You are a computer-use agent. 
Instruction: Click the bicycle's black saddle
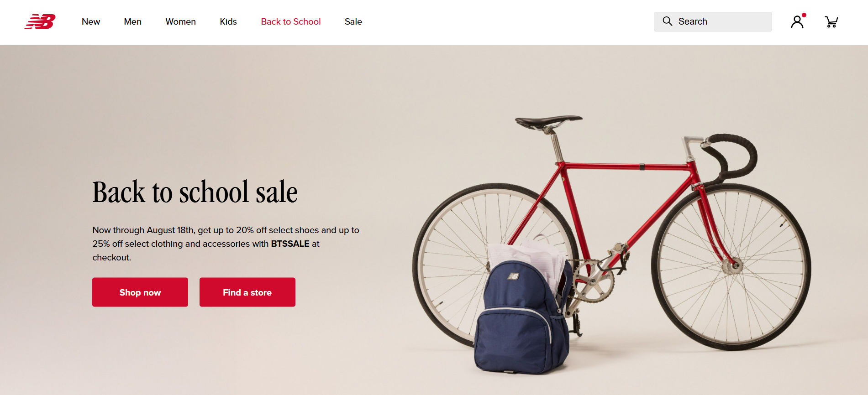[548, 121]
